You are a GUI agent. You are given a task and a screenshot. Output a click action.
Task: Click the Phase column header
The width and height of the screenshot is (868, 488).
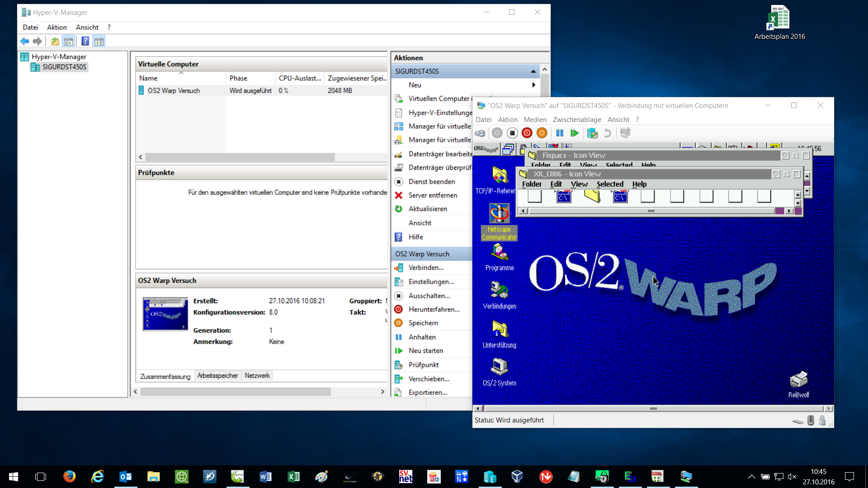click(250, 78)
